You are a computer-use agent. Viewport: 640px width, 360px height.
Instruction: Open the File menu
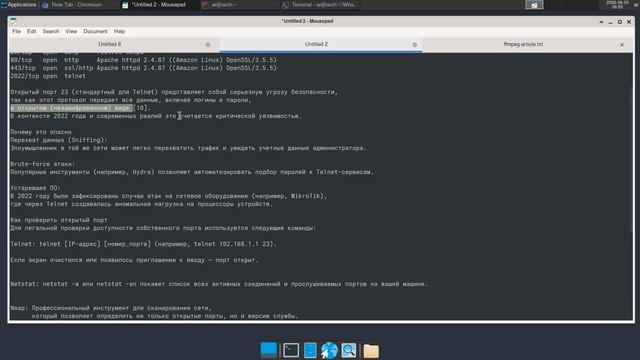[x=16, y=31]
